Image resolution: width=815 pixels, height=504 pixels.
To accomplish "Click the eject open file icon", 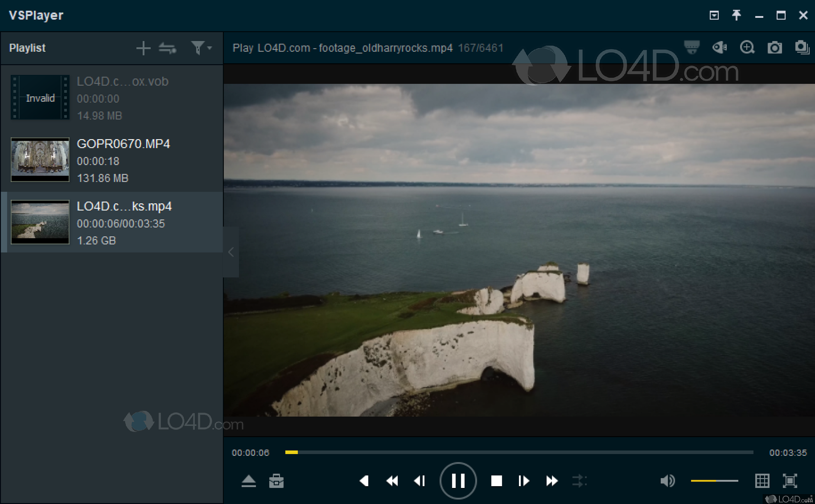I will coord(249,481).
